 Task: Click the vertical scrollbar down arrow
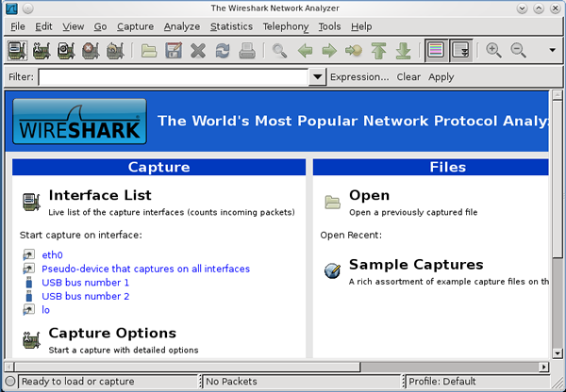coord(558,353)
